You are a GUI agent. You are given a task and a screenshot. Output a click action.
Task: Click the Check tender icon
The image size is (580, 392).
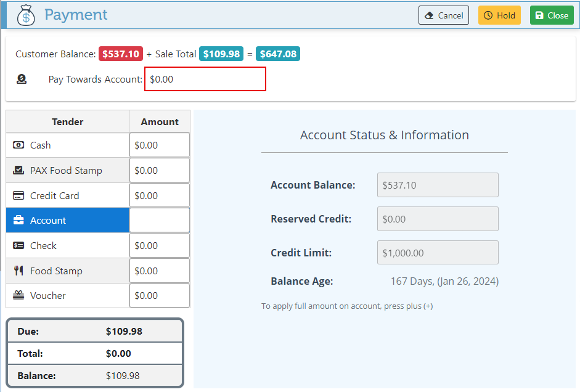click(x=18, y=246)
